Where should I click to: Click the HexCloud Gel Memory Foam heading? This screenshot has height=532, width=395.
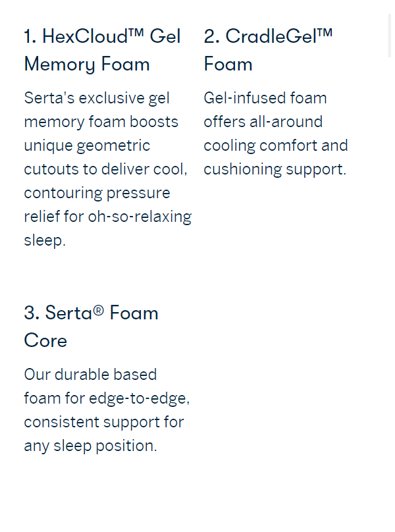click(x=102, y=50)
